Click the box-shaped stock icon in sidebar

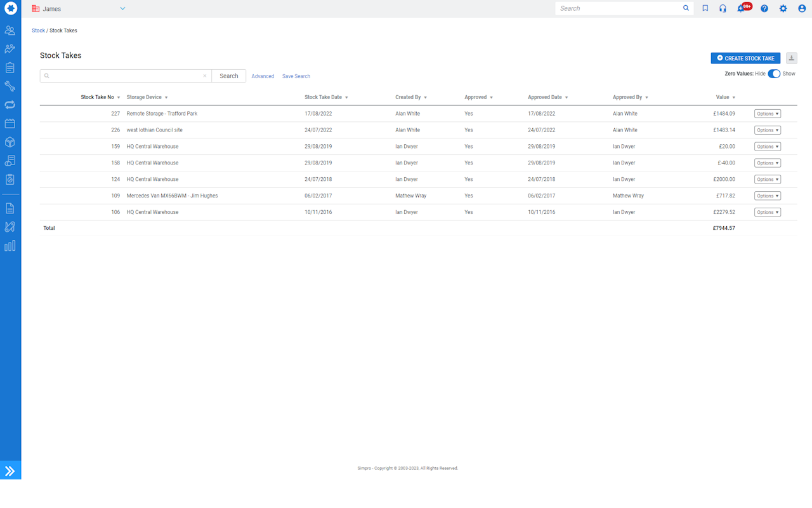coord(10,142)
